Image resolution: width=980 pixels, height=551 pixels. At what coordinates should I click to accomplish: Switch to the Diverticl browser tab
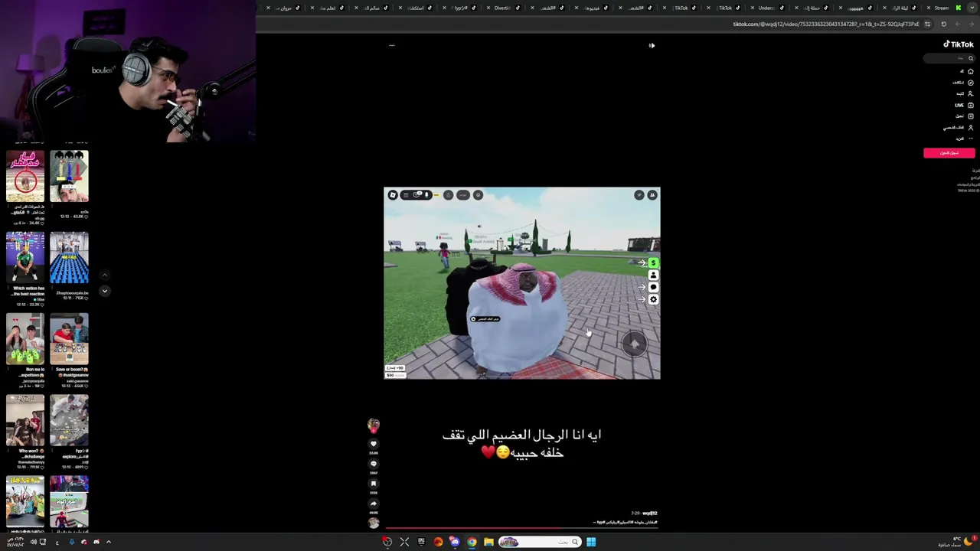point(501,8)
